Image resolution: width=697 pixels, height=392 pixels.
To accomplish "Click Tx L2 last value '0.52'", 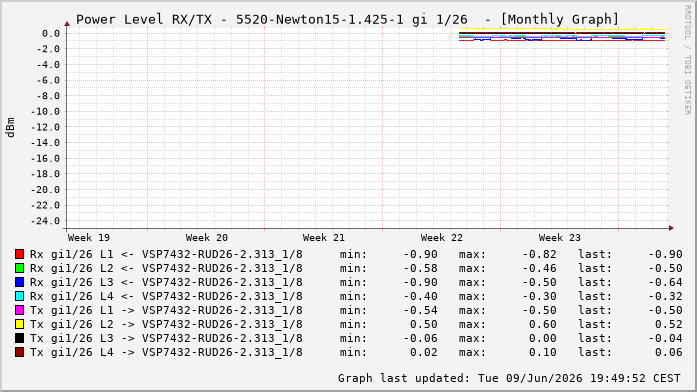I will [669, 324].
